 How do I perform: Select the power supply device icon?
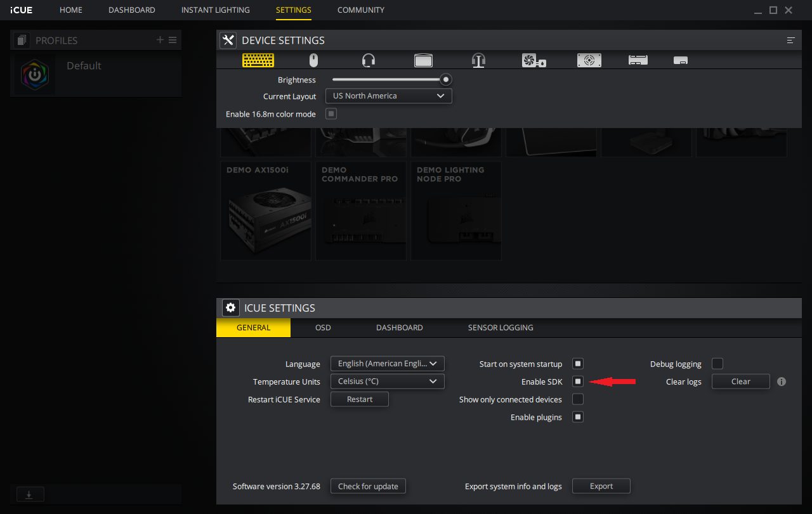589,60
